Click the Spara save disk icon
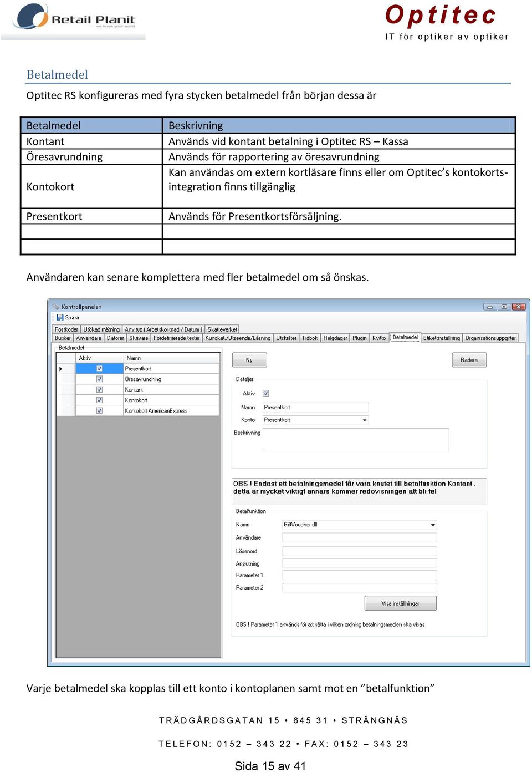 [x=60, y=318]
